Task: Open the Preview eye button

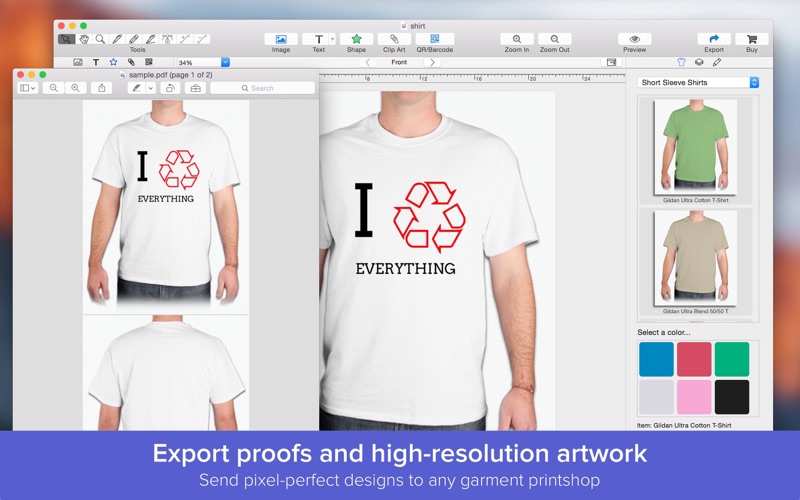Action: [635, 39]
